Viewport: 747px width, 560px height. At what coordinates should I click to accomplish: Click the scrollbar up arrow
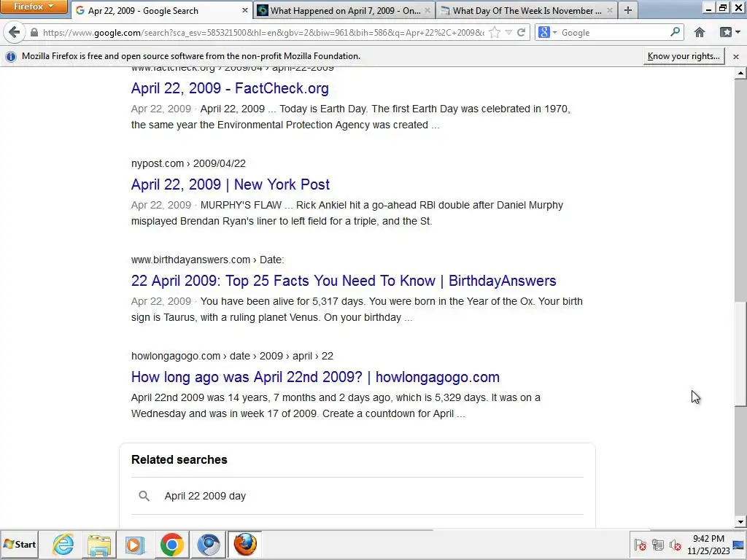[740, 74]
